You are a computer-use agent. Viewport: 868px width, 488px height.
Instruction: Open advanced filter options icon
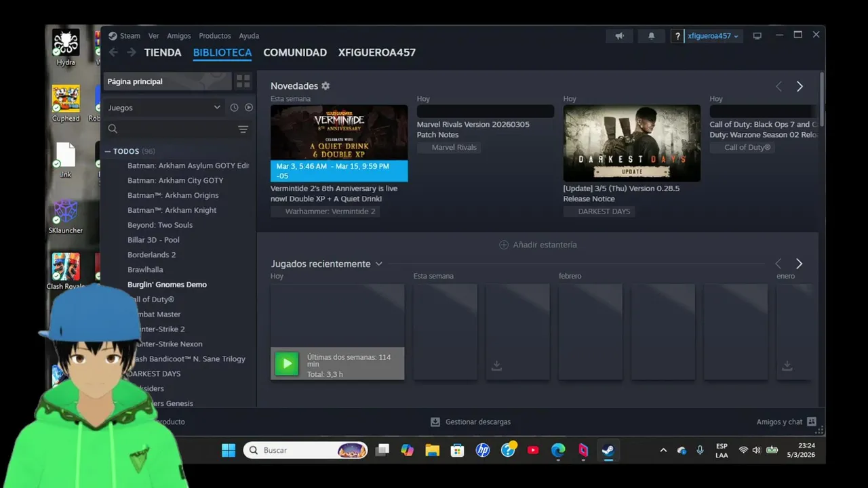pos(243,129)
